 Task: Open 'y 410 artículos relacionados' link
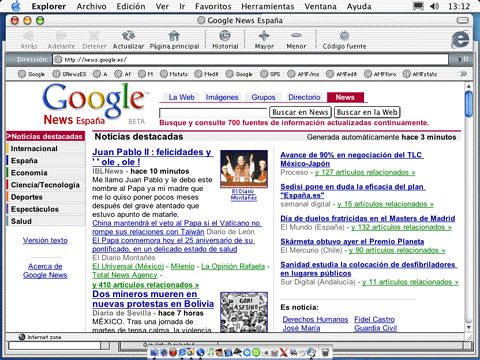[146, 285]
